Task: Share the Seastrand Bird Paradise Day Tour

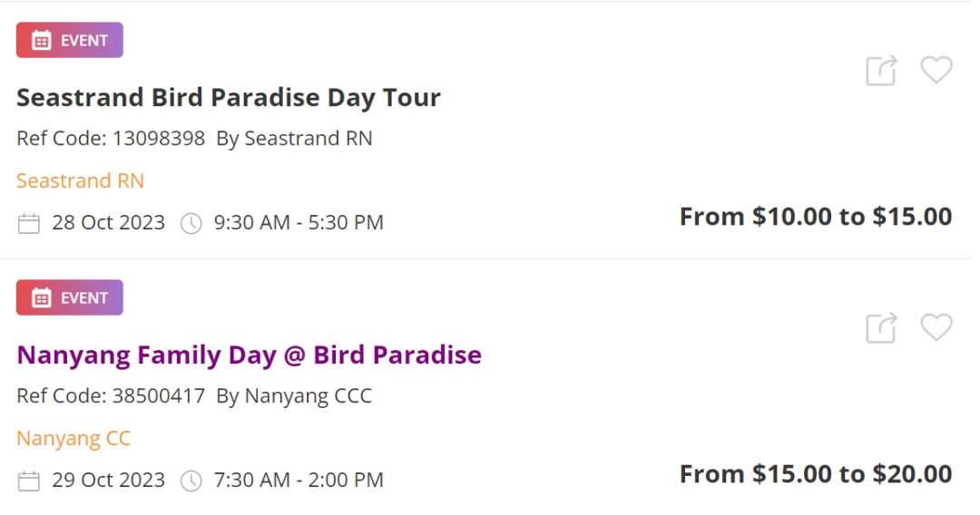Action: (x=881, y=70)
